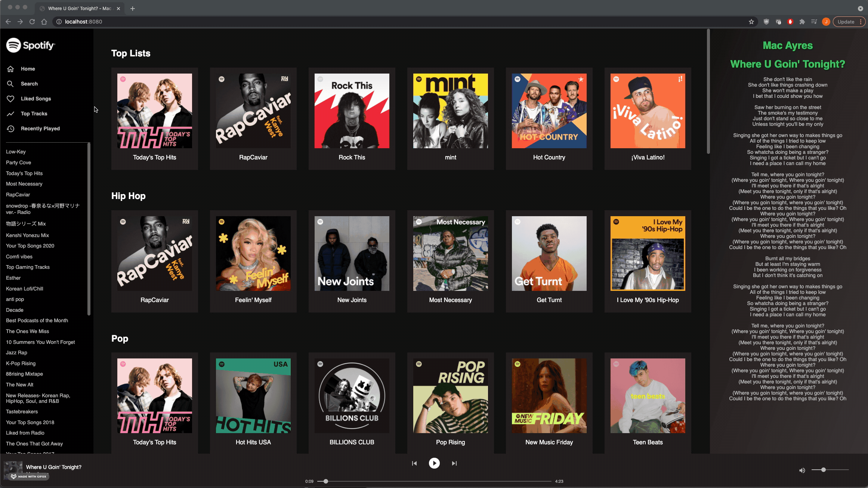Open Your Top Songs 2020 playlist
The height and width of the screenshot is (488, 868).
click(30, 246)
